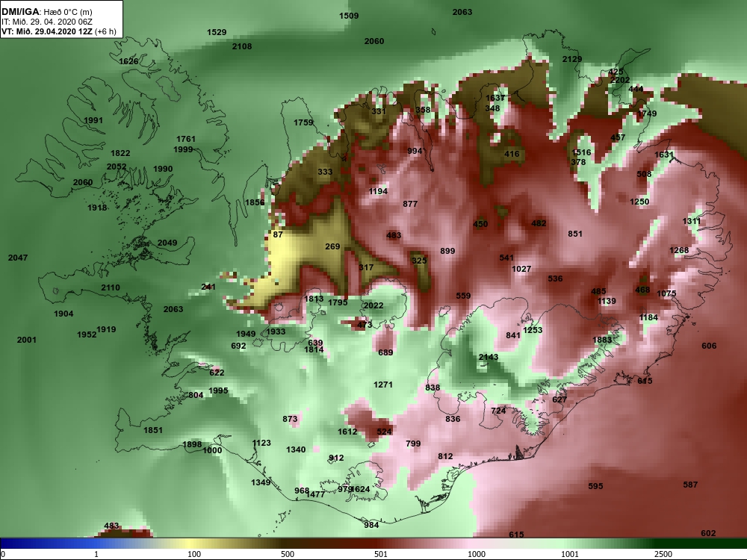Click the map value 1995
The height and width of the screenshot is (560, 747).
point(218,391)
